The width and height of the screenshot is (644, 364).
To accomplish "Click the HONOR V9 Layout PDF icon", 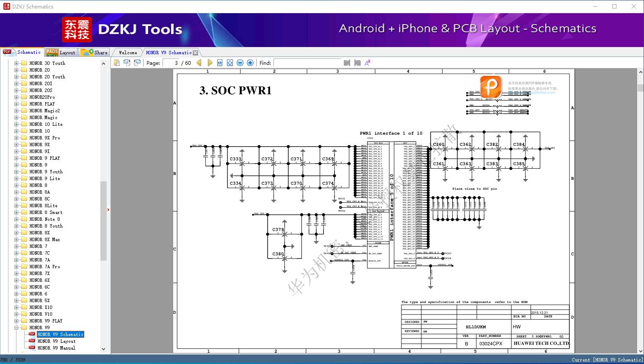I will pos(32,341).
